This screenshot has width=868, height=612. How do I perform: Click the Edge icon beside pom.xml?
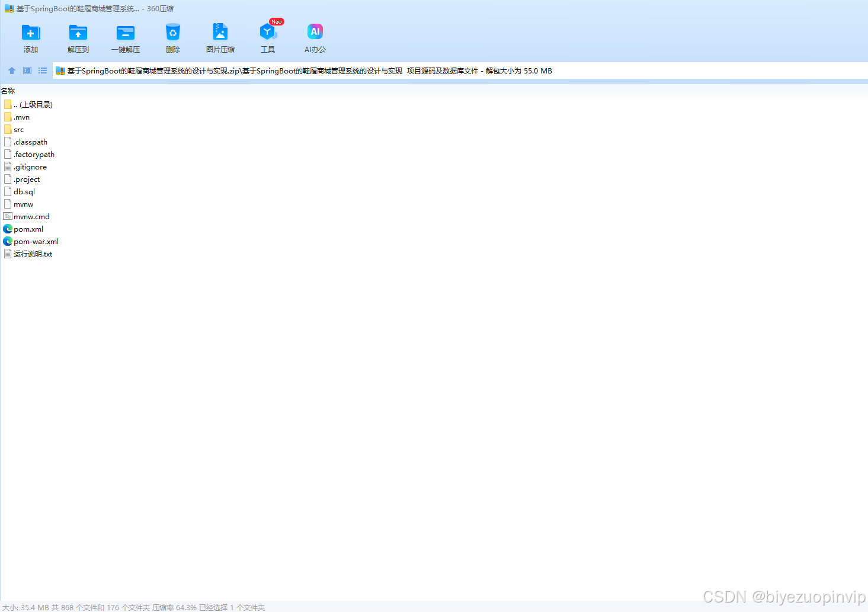[8, 229]
